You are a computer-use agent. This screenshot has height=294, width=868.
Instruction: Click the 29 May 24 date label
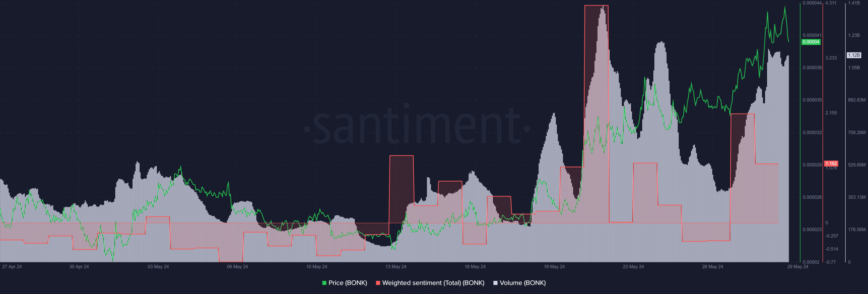798,267
